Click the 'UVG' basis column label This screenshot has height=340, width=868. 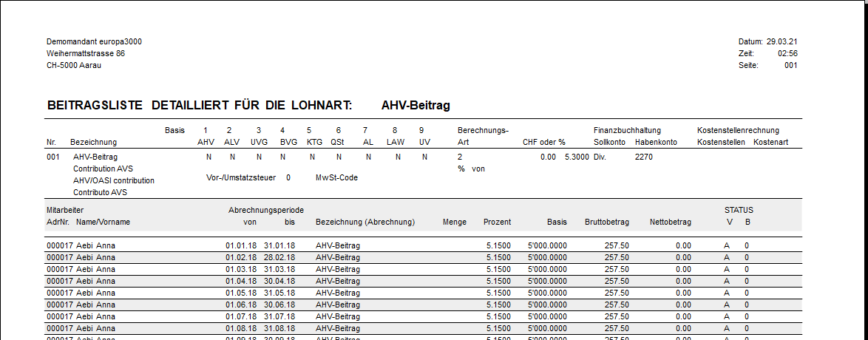[x=259, y=143]
